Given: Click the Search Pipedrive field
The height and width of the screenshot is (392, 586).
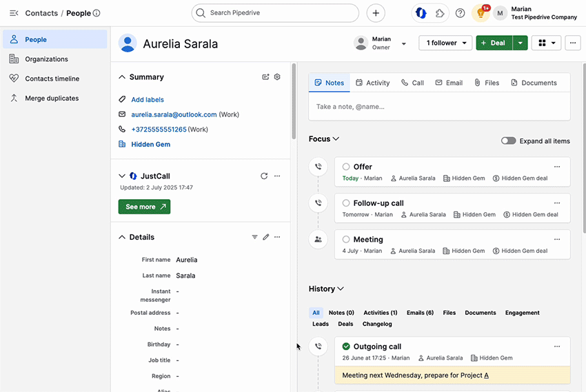Looking at the screenshot, I should tap(275, 13).
